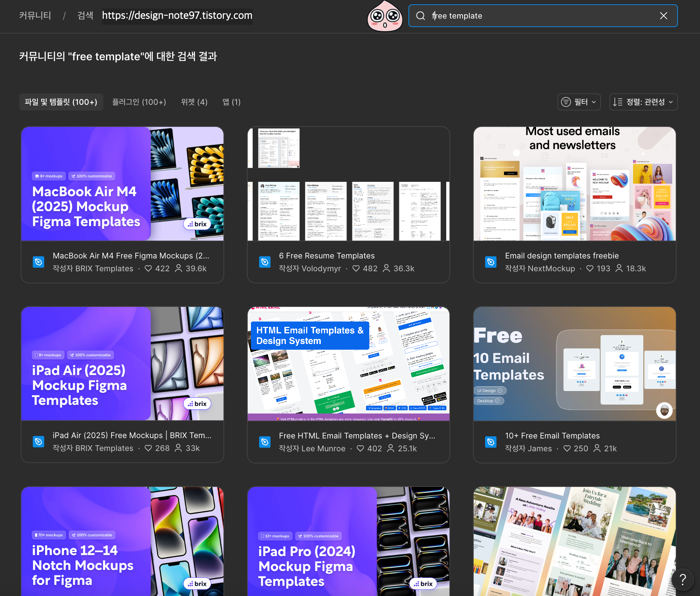
Task: Open the wedding email collage thumbnail
Action: click(x=575, y=541)
